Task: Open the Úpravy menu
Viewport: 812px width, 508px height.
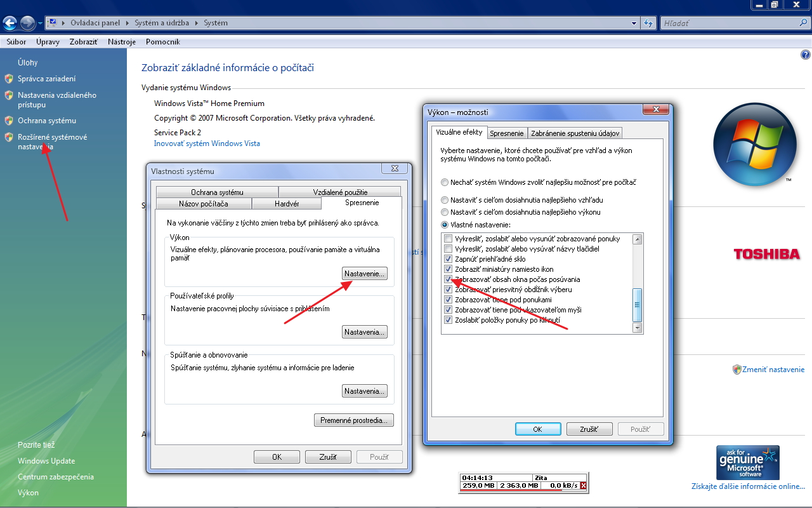Action: (x=48, y=42)
